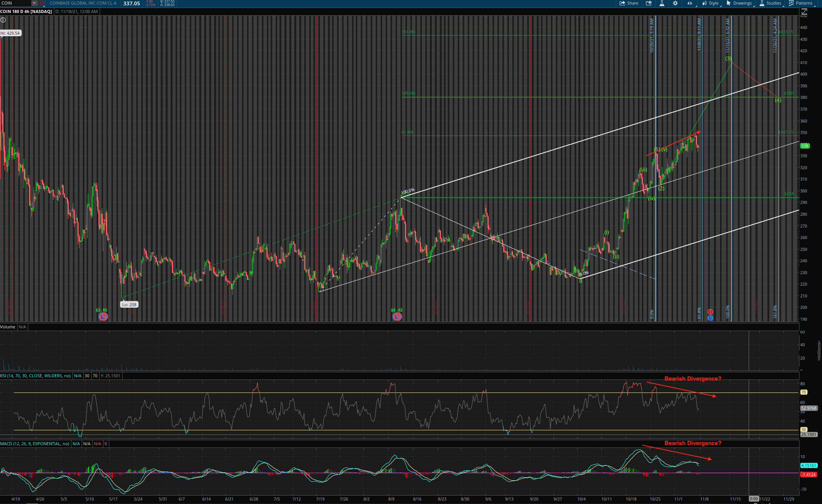Click the chart info exclamation icon
Image resolution: width=822 pixels, height=504 pixels.
click(3, 19)
